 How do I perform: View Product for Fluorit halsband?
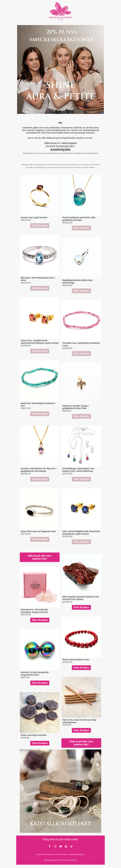(x=81, y=228)
